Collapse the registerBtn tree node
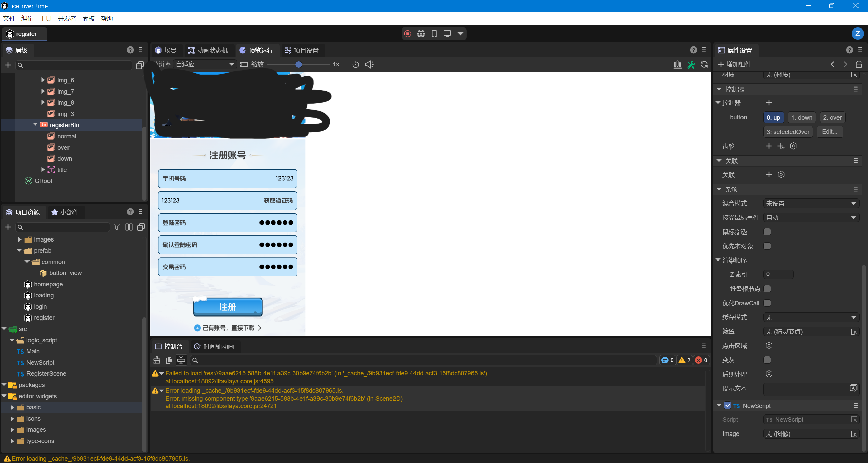The width and height of the screenshot is (868, 463). coord(35,124)
